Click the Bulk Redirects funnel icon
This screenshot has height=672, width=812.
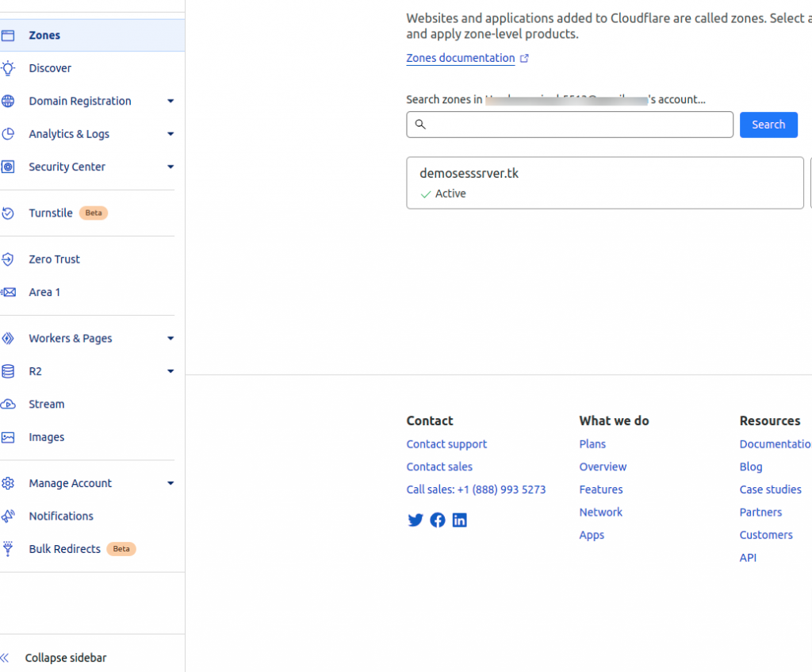point(8,549)
